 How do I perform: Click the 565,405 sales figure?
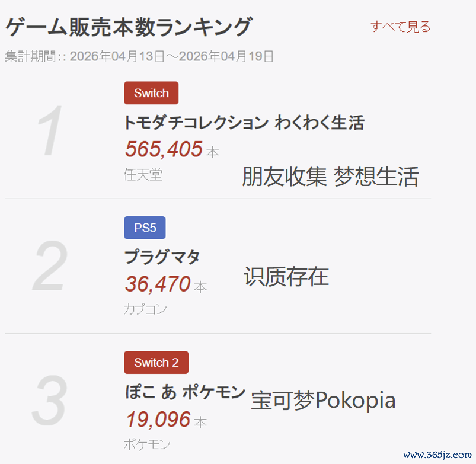click(164, 149)
